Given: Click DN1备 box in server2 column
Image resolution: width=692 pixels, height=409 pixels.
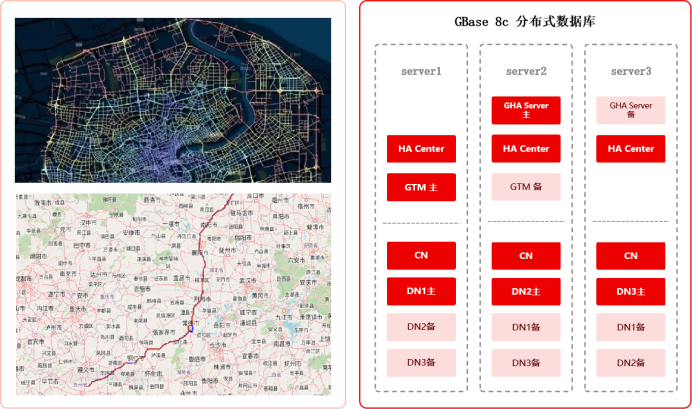Looking at the screenshot, I should coord(526,327).
